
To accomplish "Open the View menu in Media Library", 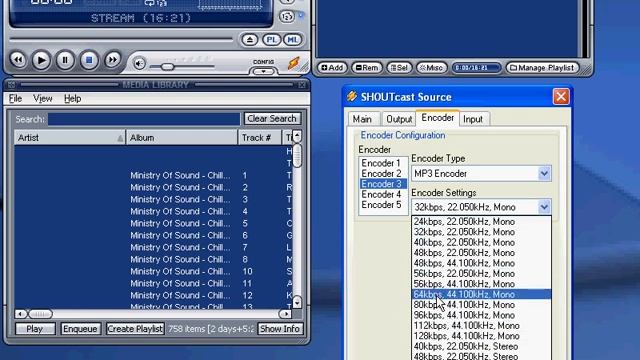I will point(42,98).
